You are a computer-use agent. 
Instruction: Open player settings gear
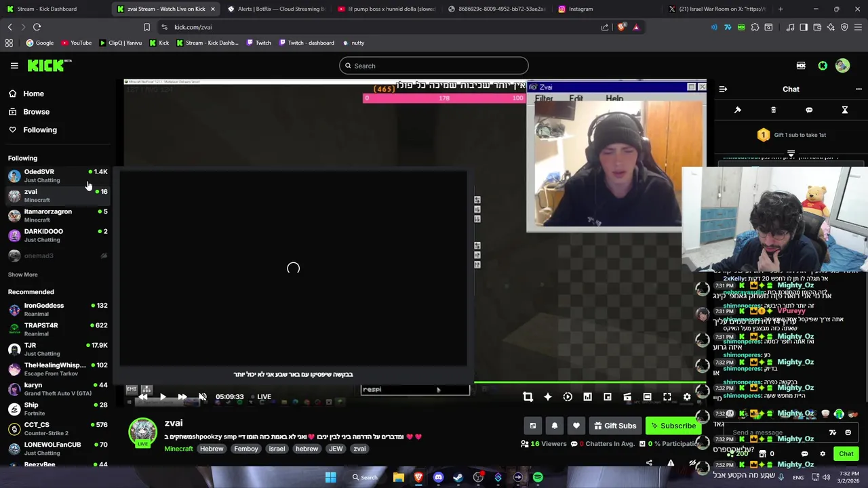click(687, 397)
